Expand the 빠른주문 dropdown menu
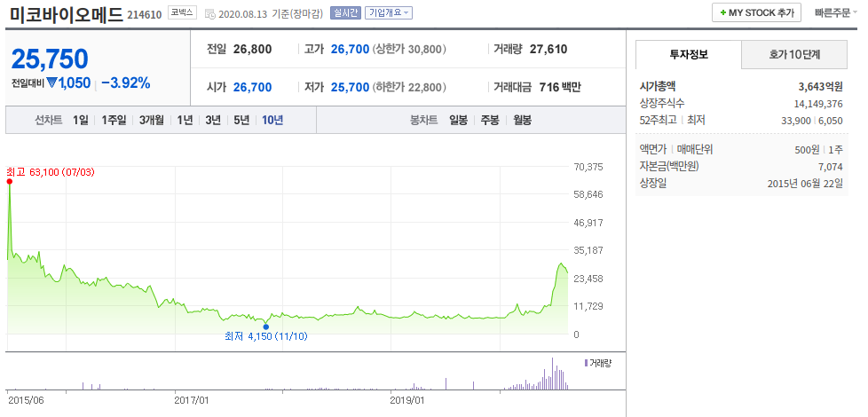This screenshot has height=417, width=868. (836, 12)
